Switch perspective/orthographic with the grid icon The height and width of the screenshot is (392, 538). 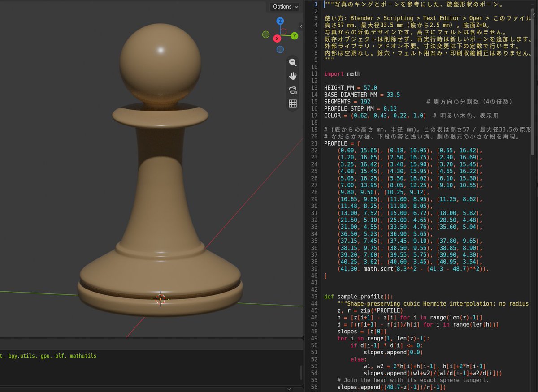tap(293, 103)
